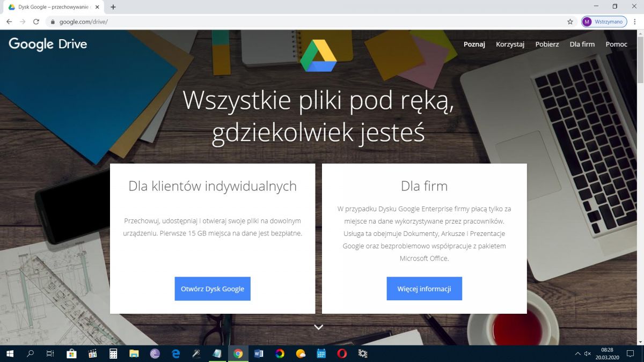Open Task View in the taskbar
The height and width of the screenshot is (362, 644).
(50, 353)
